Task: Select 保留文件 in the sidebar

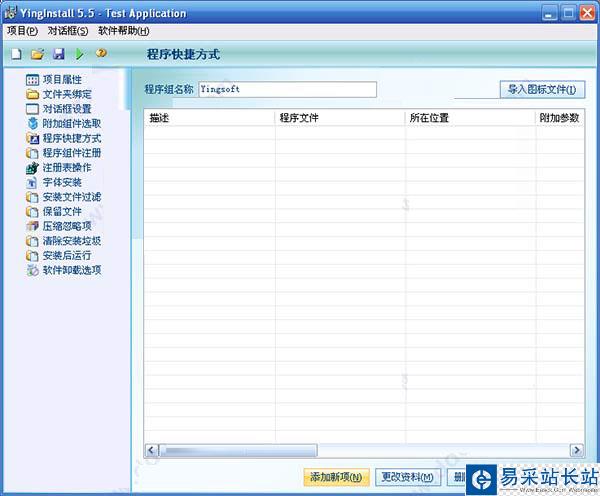Action: tap(62, 212)
